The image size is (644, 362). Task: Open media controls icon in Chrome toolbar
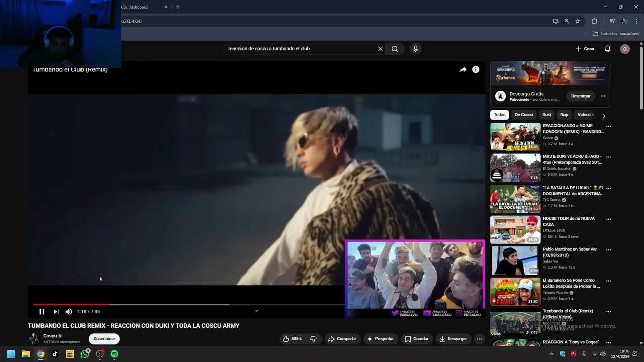612,21
